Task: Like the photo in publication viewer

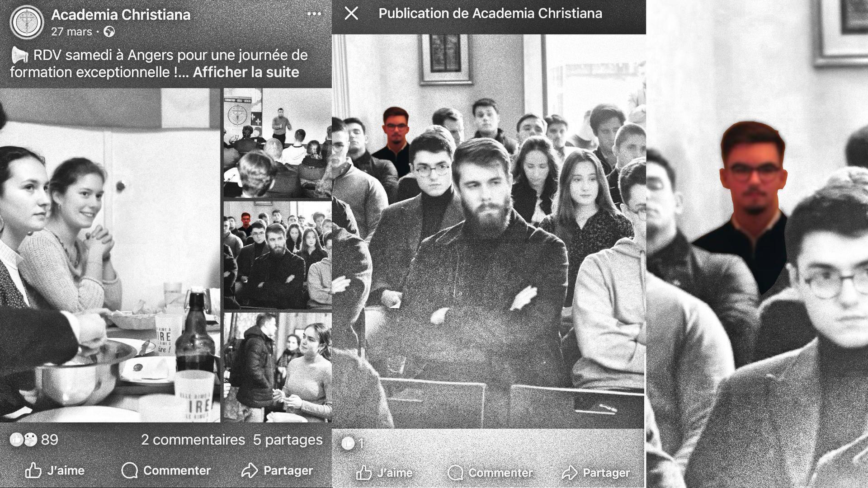Action: pos(384,473)
